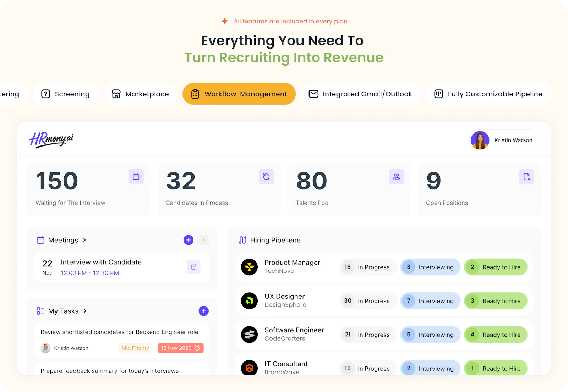
Task: Click the HRmony.ai logo
Action: [51, 140]
